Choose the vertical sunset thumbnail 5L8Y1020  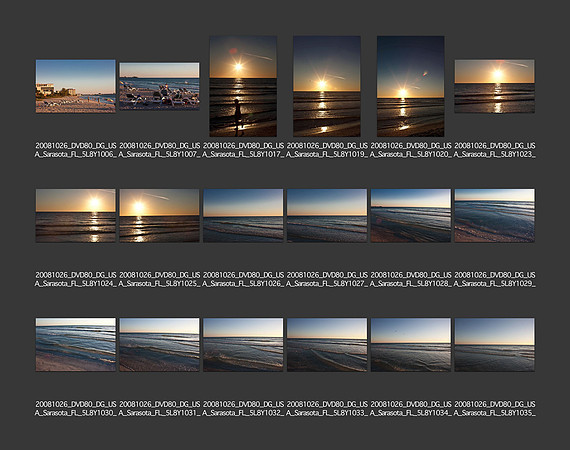(410, 86)
